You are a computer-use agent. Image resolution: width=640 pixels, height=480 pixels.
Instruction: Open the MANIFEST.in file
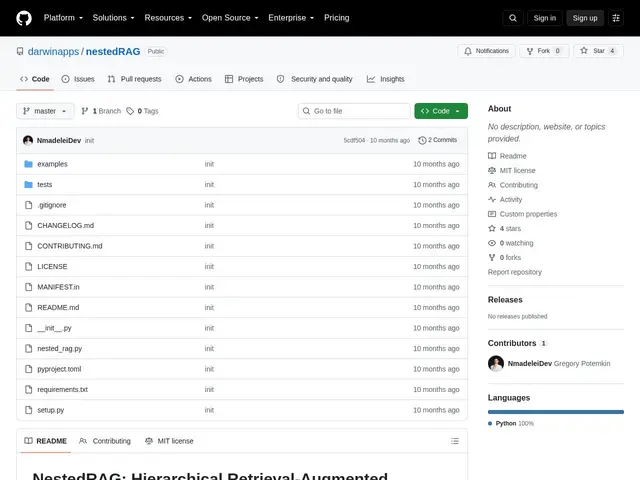pos(58,287)
